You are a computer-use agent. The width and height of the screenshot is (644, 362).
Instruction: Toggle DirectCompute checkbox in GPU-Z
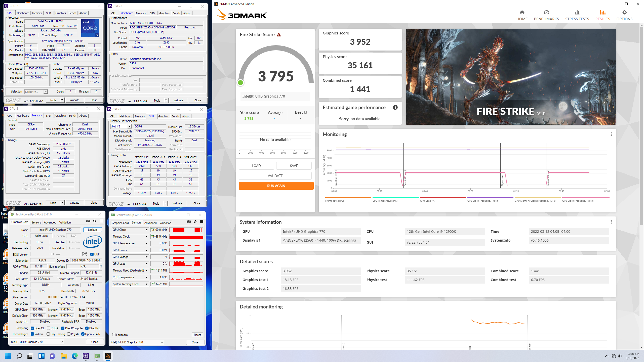pyautogui.click(x=63, y=328)
